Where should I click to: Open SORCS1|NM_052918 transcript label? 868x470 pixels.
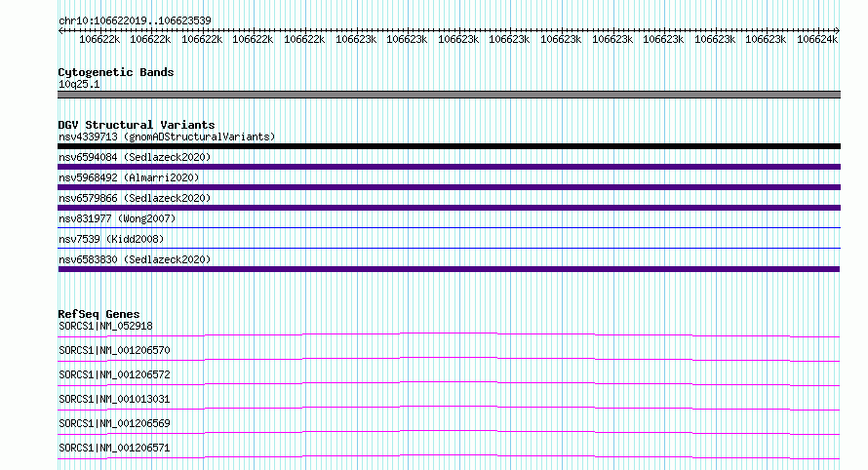pos(105,326)
